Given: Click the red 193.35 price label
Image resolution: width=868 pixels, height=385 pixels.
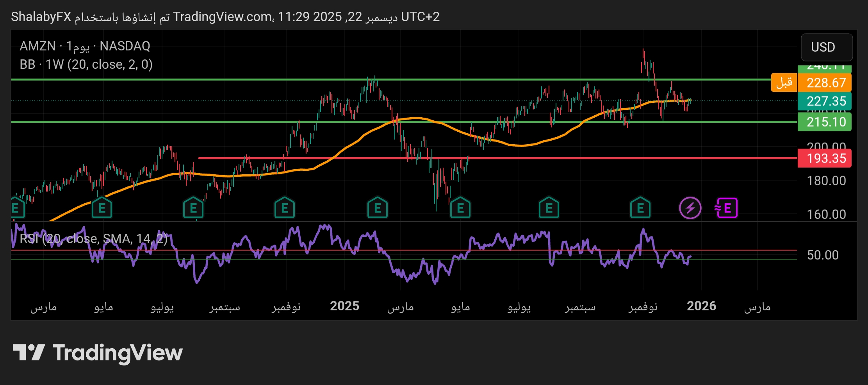Looking at the screenshot, I should [824, 158].
